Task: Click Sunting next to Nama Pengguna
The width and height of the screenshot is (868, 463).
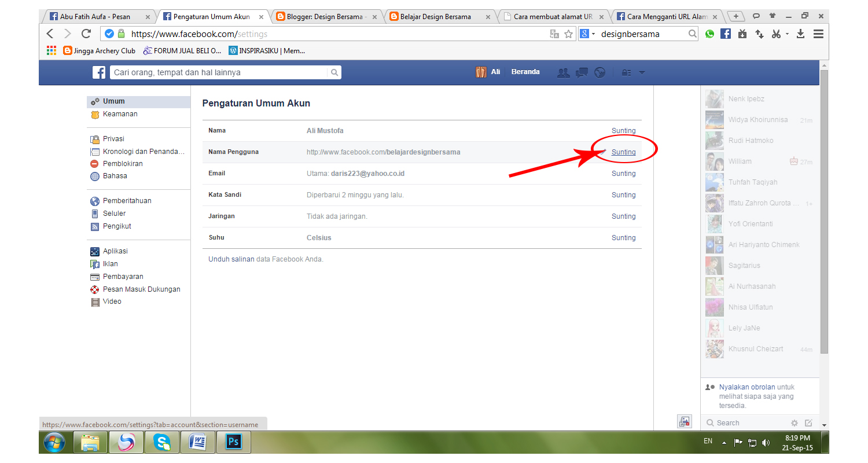Action: point(623,152)
